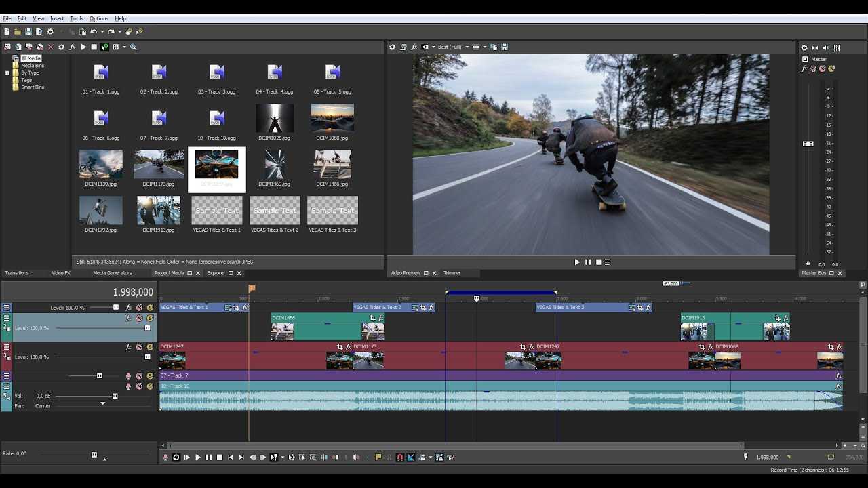Click the Record microphone button in transport bar
Image resolution: width=868 pixels, height=488 pixels.
(165, 457)
